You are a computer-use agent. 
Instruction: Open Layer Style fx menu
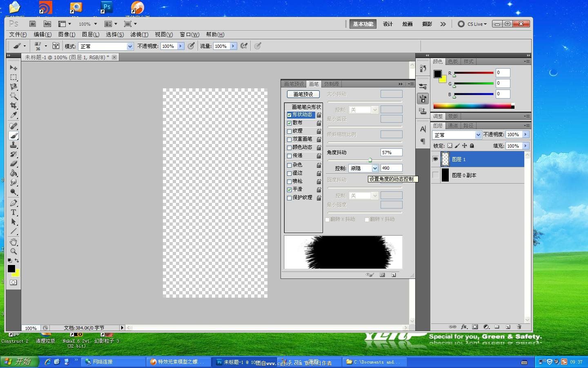point(464,327)
